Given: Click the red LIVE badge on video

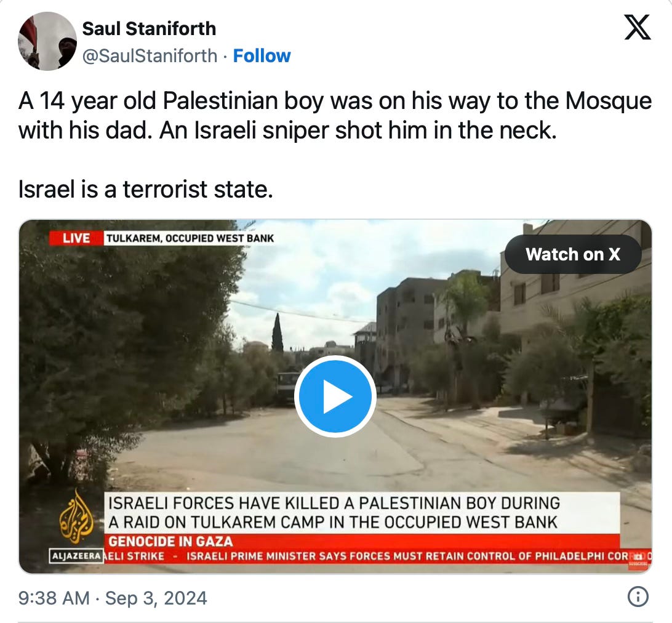Looking at the screenshot, I should [76, 238].
